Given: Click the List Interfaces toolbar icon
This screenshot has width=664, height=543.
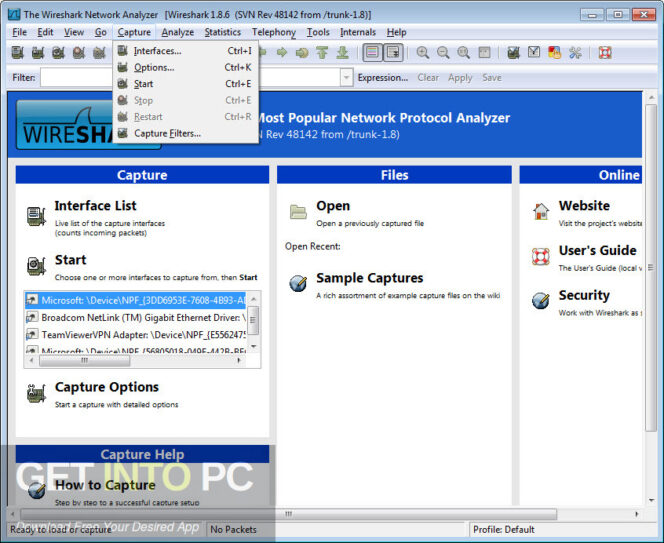Looking at the screenshot, I should [x=17, y=53].
